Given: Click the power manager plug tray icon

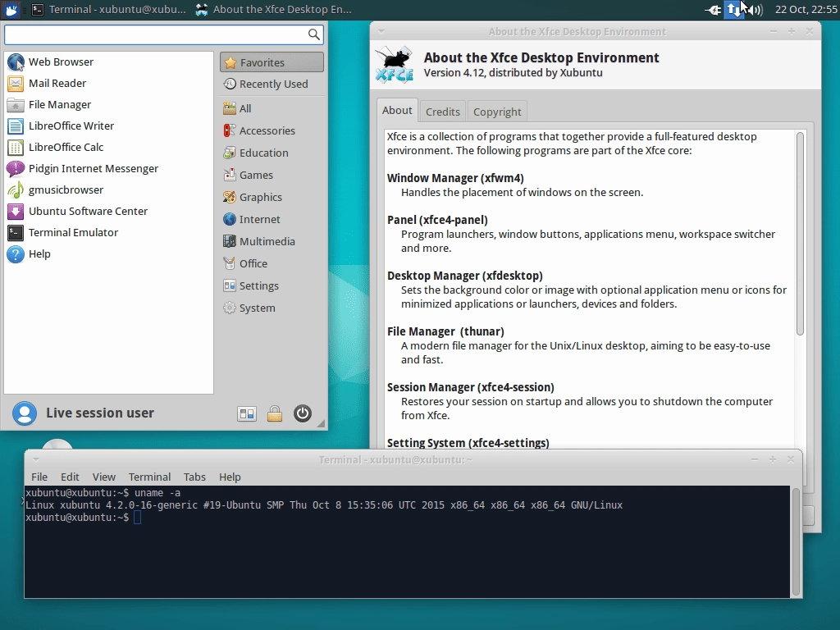Looking at the screenshot, I should pyautogui.click(x=713, y=10).
